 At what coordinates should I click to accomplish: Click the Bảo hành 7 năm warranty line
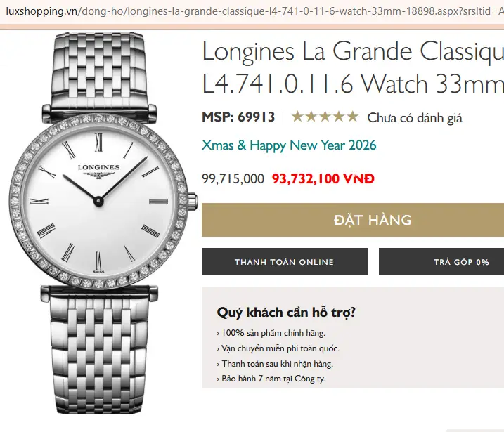(x=271, y=379)
